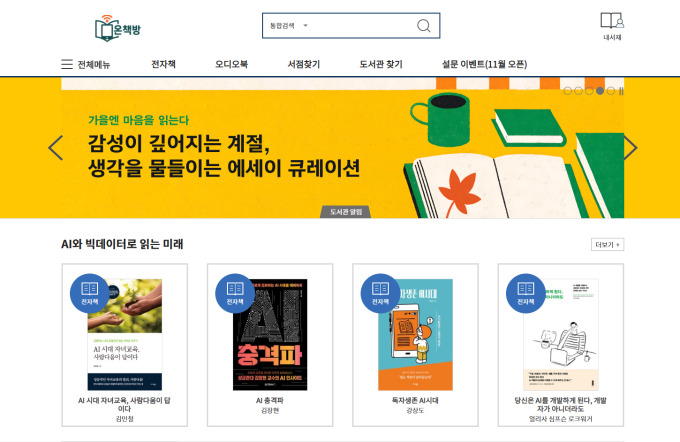Expand the 도서관 알림 tab
Screen dimensions: 680x442
pyautogui.click(x=346, y=212)
